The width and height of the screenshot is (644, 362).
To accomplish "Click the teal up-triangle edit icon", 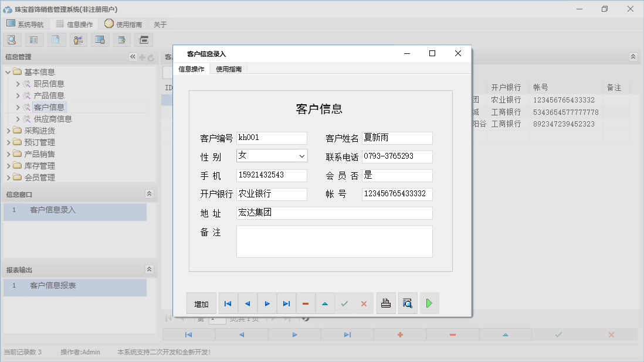I will 325,303.
